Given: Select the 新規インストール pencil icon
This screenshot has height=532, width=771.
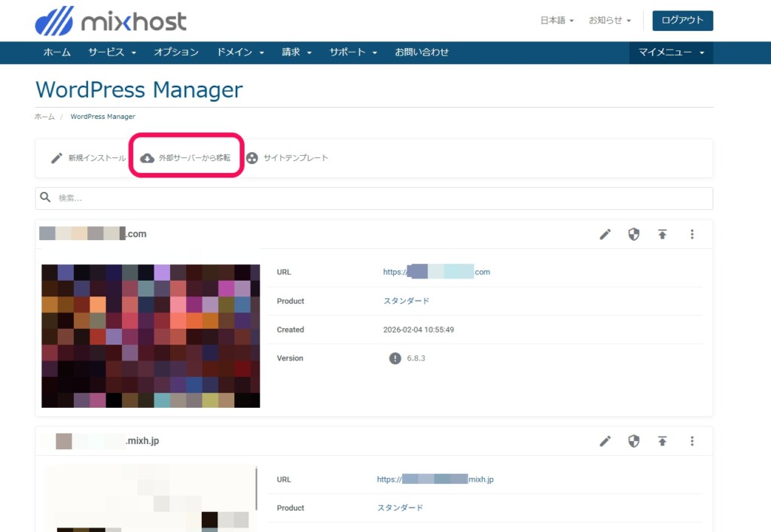Looking at the screenshot, I should point(56,158).
